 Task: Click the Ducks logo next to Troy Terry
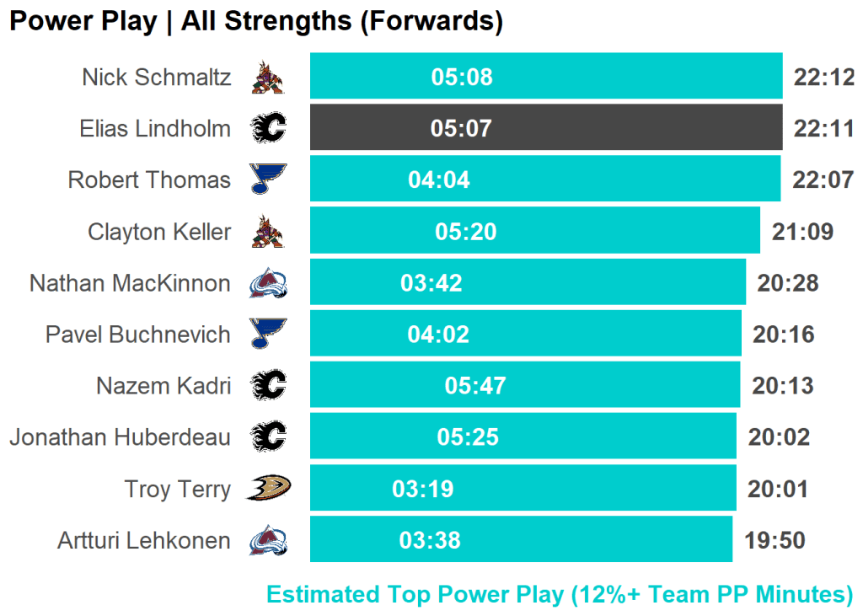click(268, 489)
